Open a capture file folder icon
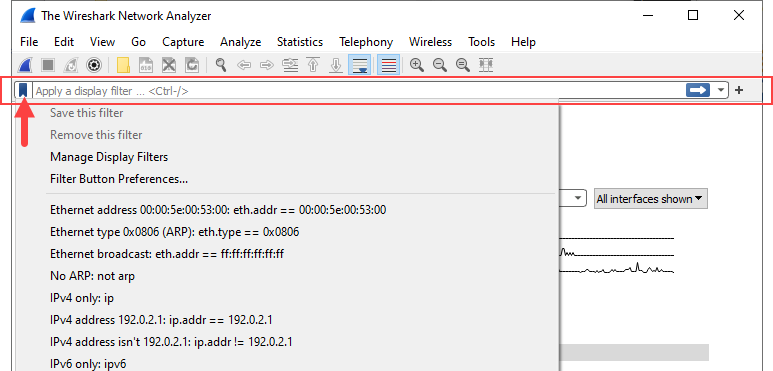The height and width of the screenshot is (371, 773). 123,65
